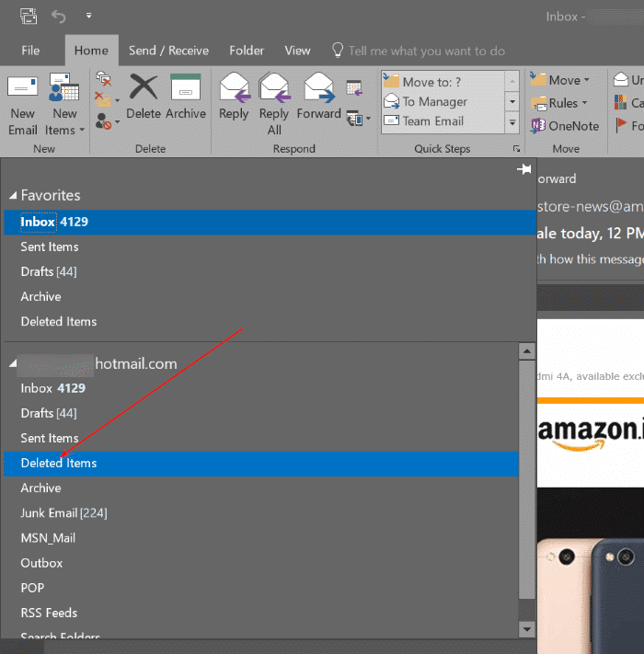Screen dimensions: 644x654
Task: Click the Ignore Conversation icon
Action: tap(103, 78)
